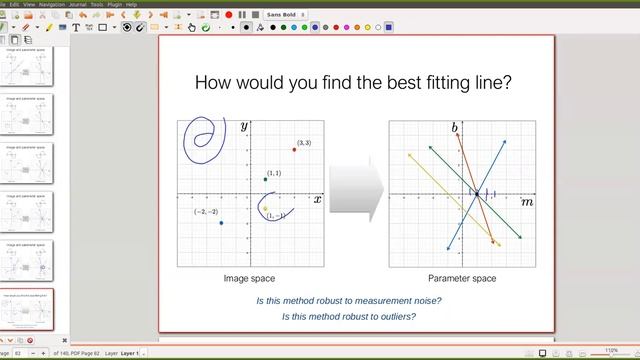Viewport: 640px width, 360px height.
Task: Redo the last undone action
Action: click(96, 15)
